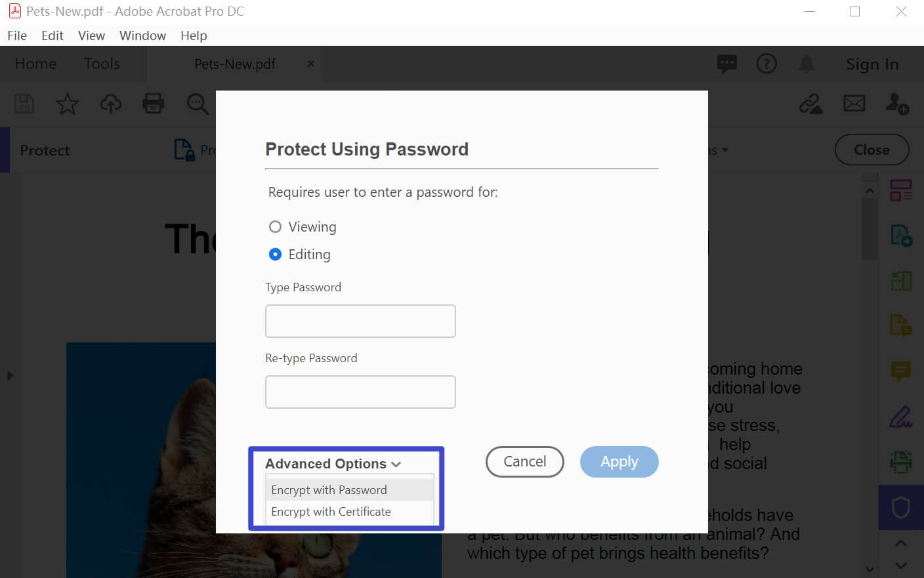Choose Encrypt with Certificate option
The height and width of the screenshot is (578, 924).
click(349, 512)
